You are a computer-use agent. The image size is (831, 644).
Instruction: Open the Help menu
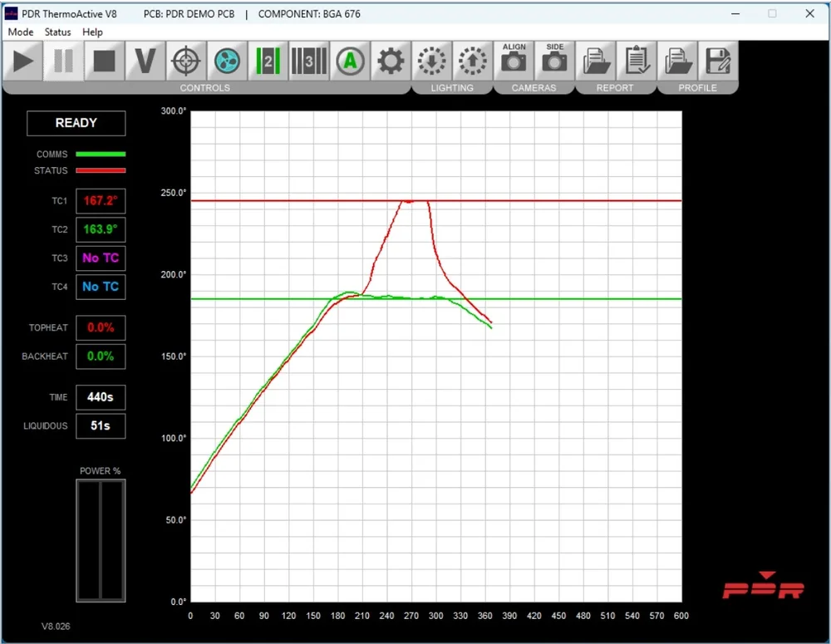pos(92,32)
